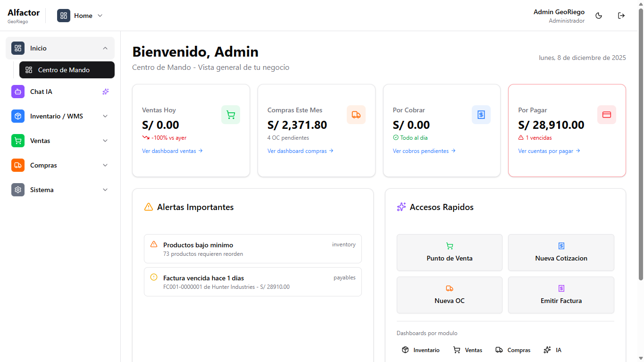Select the Nueva OC truck icon
The image size is (644, 362).
coord(449,288)
